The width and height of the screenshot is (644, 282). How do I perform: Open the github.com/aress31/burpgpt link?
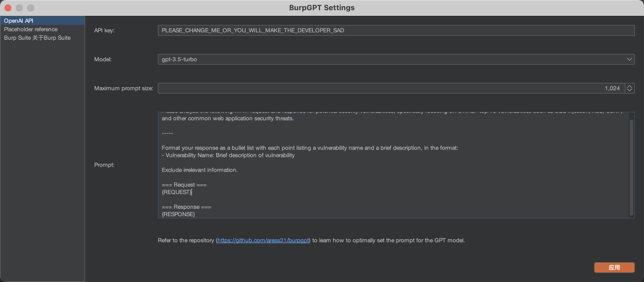pos(263,240)
